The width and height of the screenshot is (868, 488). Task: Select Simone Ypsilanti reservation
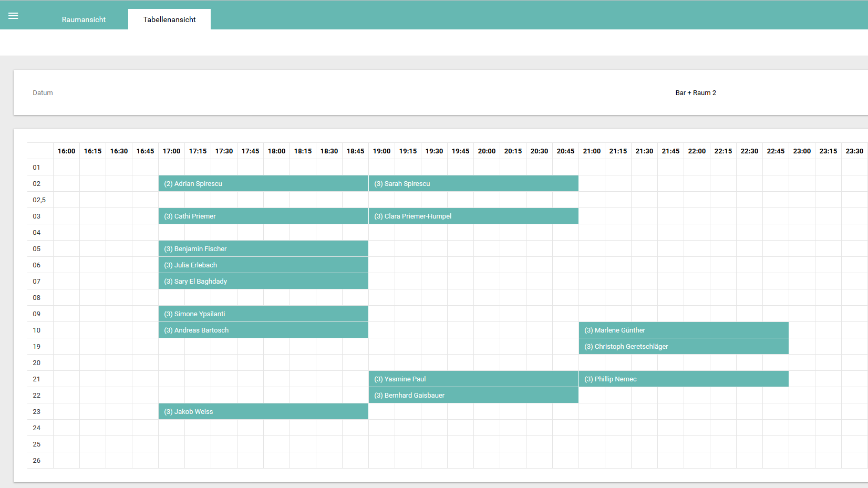click(263, 314)
